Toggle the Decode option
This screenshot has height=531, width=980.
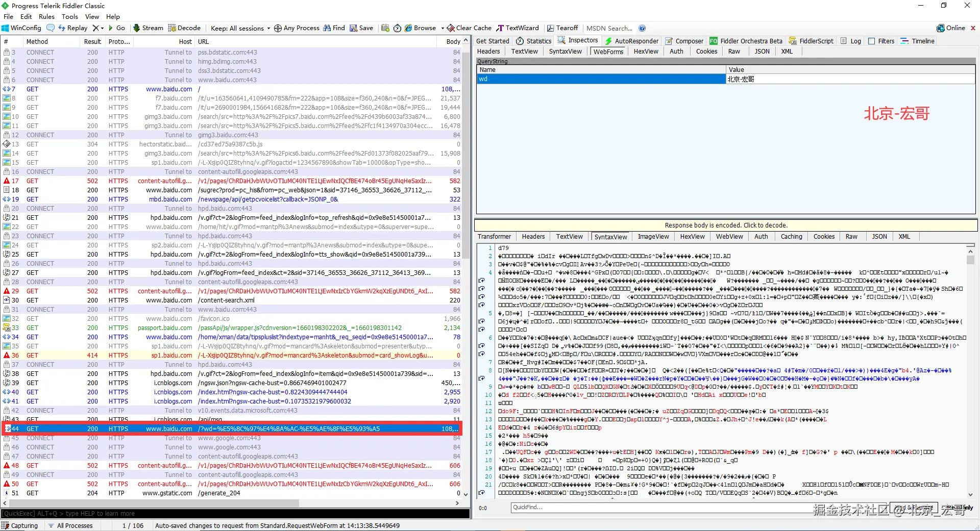click(184, 28)
